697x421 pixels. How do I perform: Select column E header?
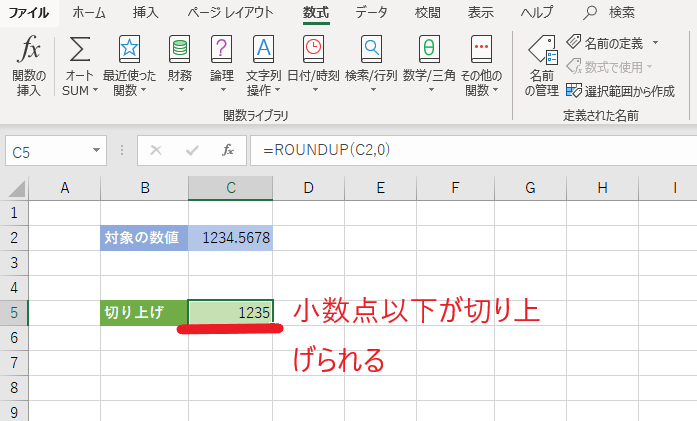pyautogui.click(x=381, y=188)
